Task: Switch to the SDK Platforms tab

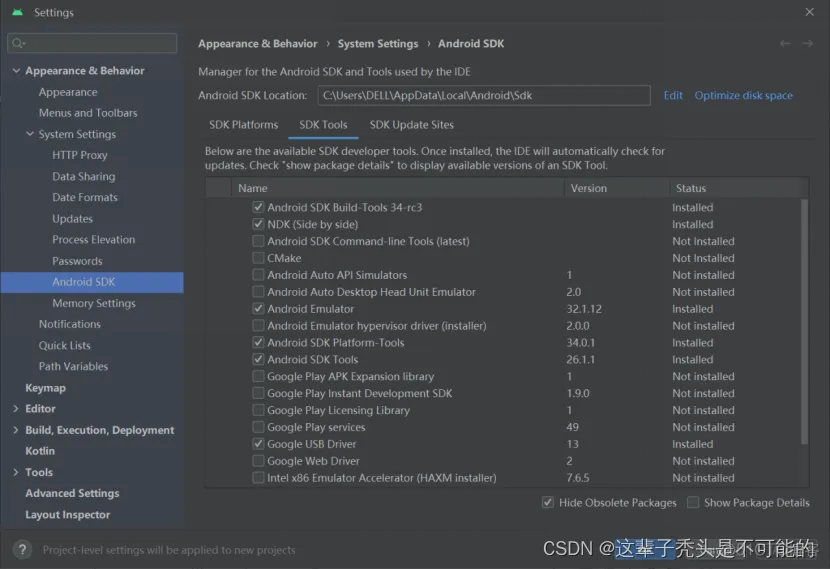Action: [x=243, y=125]
